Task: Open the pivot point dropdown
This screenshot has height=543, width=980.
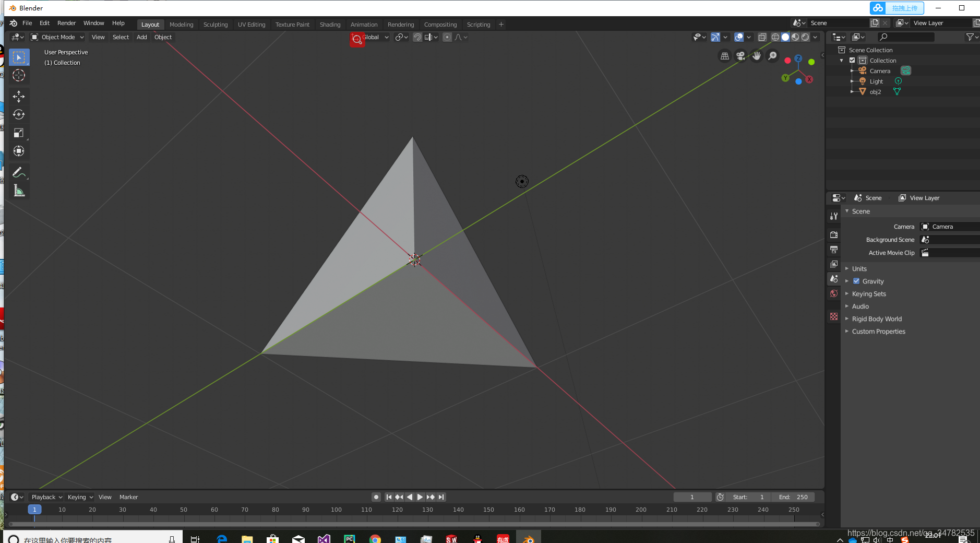Action: pos(401,37)
